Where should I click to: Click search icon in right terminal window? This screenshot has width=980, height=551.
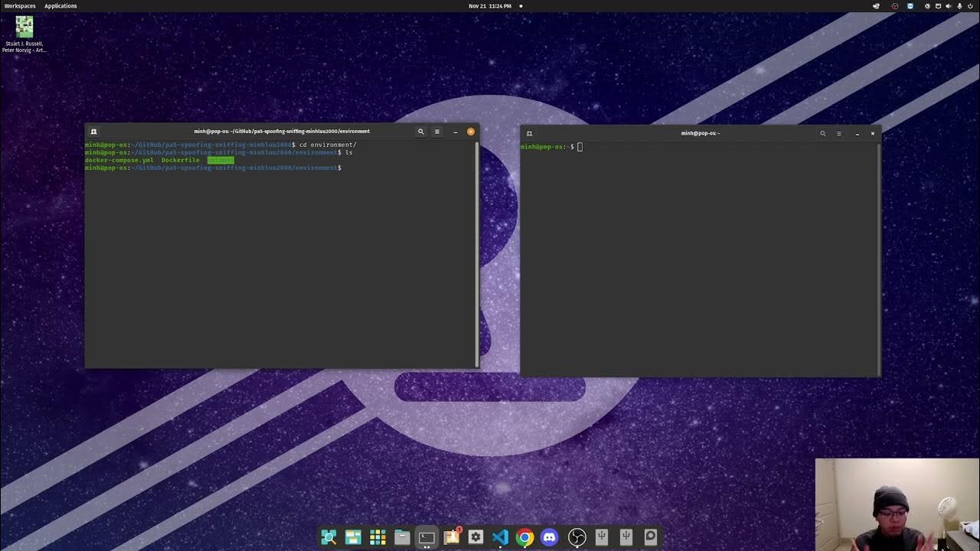[x=823, y=133]
